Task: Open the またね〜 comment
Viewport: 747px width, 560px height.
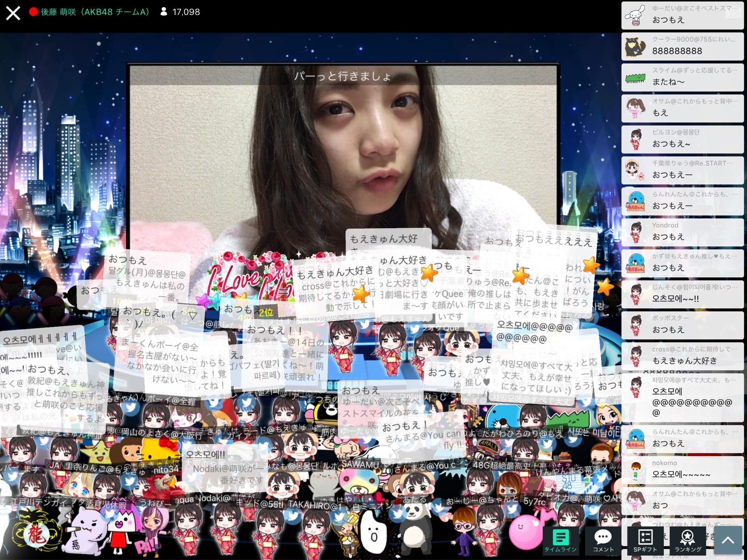Action: point(682,77)
